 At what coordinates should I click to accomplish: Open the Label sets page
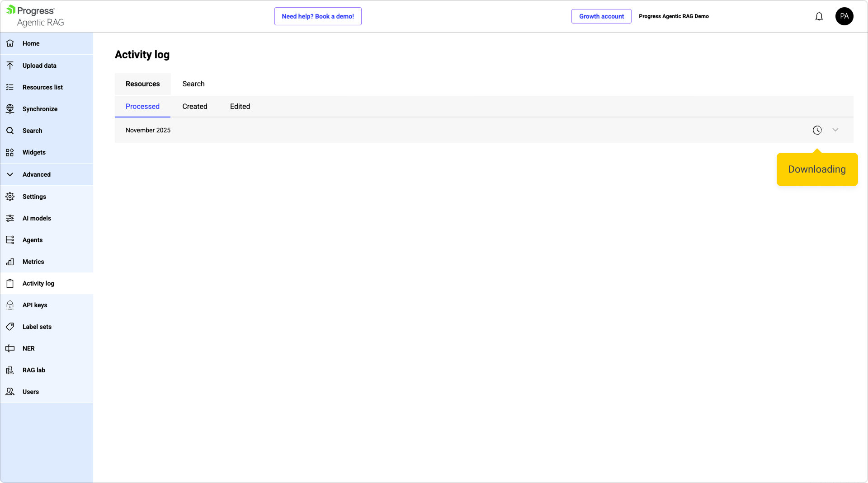pos(37,327)
